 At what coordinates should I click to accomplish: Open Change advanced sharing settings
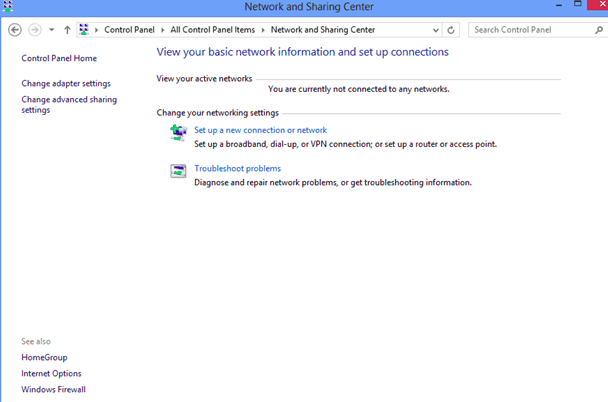click(x=69, y=105)
